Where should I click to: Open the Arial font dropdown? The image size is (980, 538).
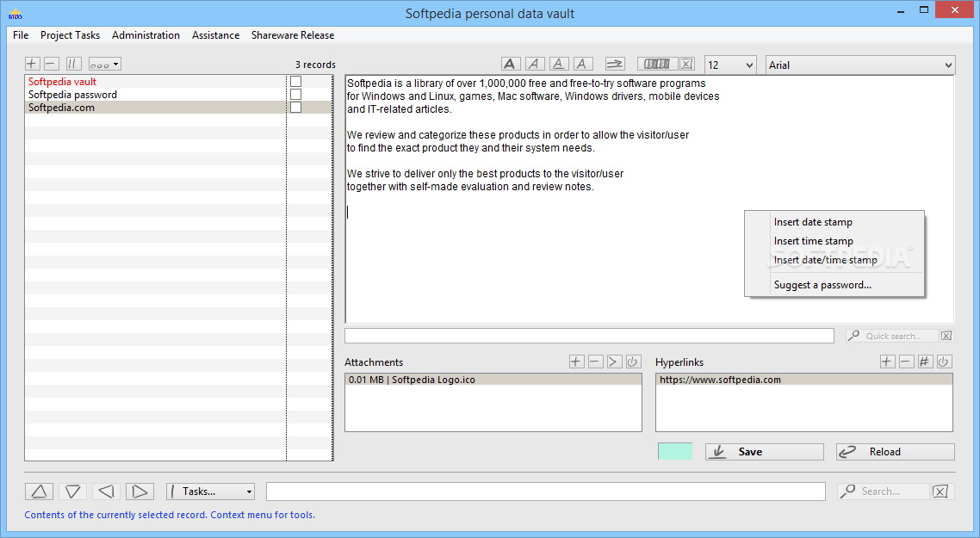pyautogui.click(x=860, y=65)
